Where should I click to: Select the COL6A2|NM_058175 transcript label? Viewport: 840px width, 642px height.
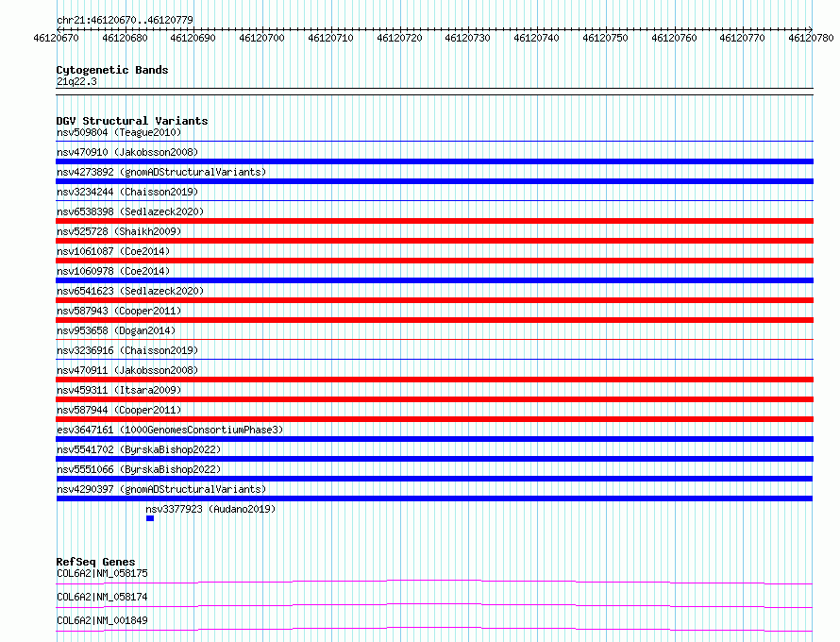102,573
